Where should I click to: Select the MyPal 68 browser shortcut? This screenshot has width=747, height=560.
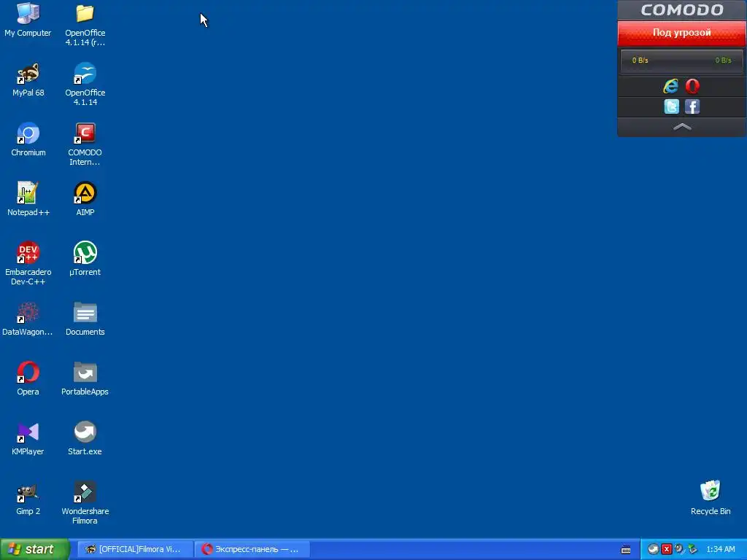28,79
